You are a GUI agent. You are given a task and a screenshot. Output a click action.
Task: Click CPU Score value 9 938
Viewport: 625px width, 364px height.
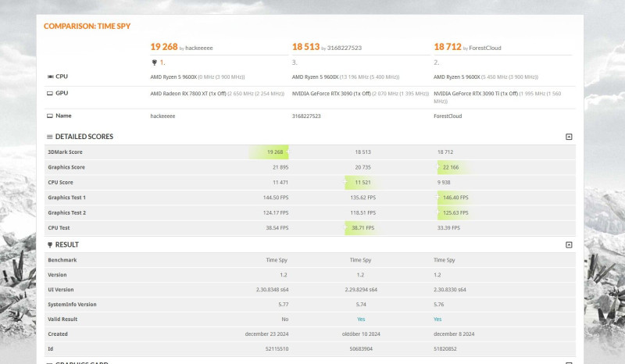click(444, 183)
